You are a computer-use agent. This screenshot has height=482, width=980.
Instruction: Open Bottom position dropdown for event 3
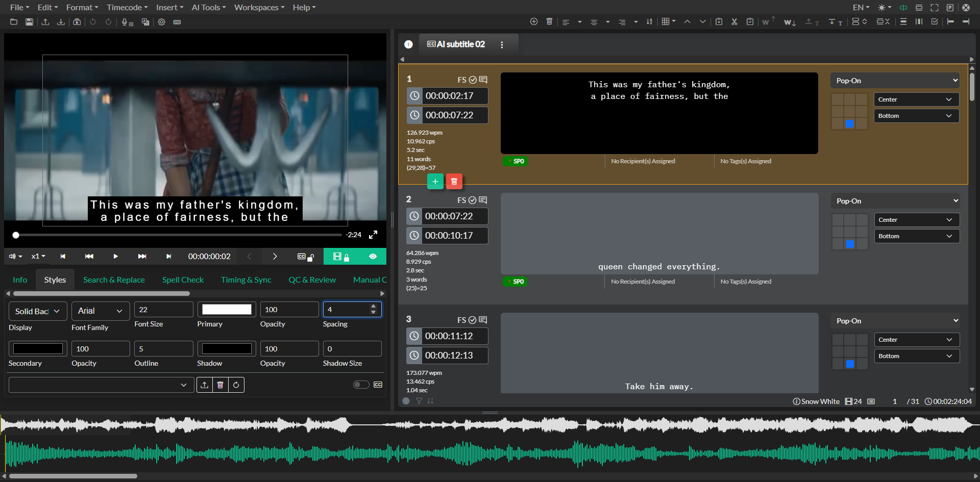(x=917, y=356)
